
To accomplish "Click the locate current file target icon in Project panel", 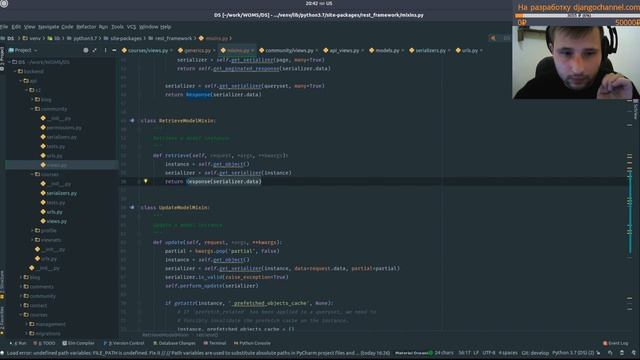I will coord(86,50).
